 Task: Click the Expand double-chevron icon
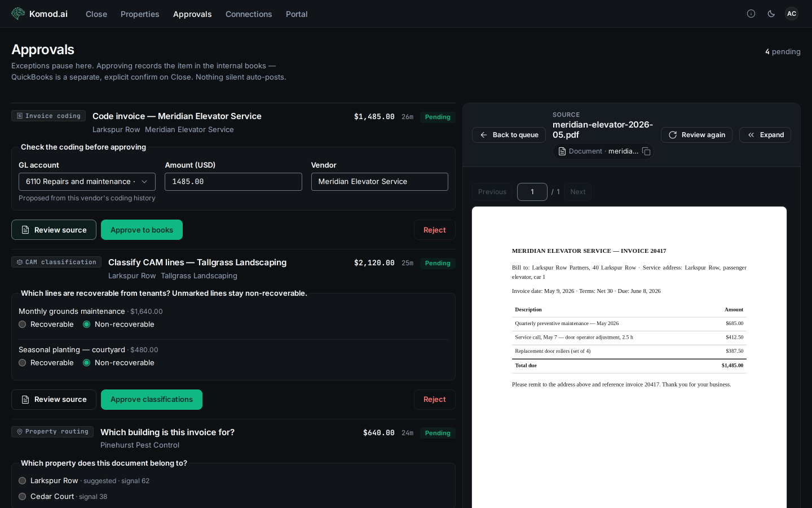tap(751, 135)
